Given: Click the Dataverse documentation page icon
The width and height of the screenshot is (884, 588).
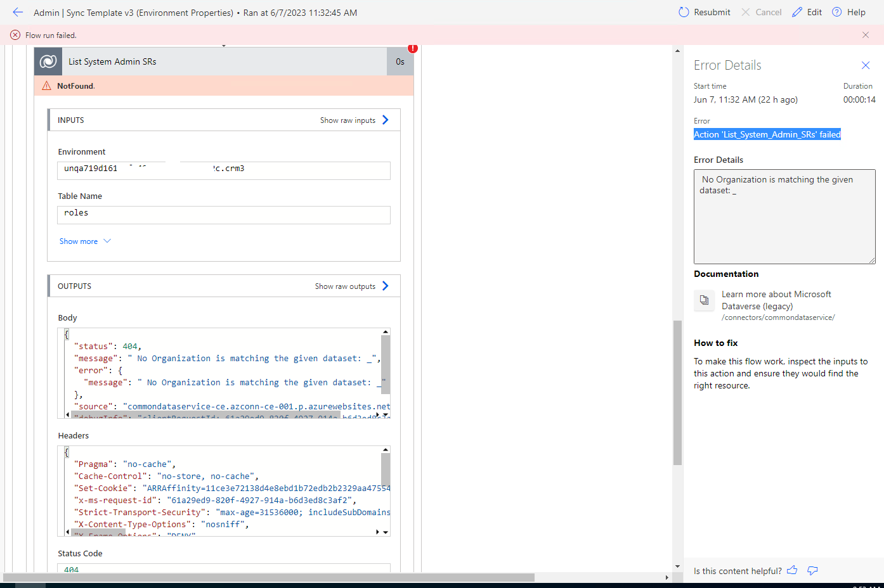Looking at the screenshot, I should point(704,300).
